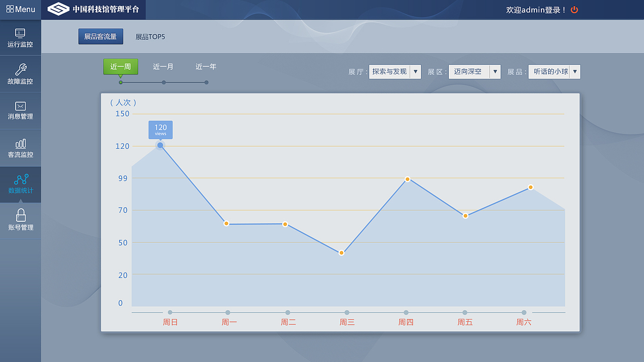Click the 运行监控 sidebar label
This screenshot has width=644, height=362.
[x=20, y=44]
